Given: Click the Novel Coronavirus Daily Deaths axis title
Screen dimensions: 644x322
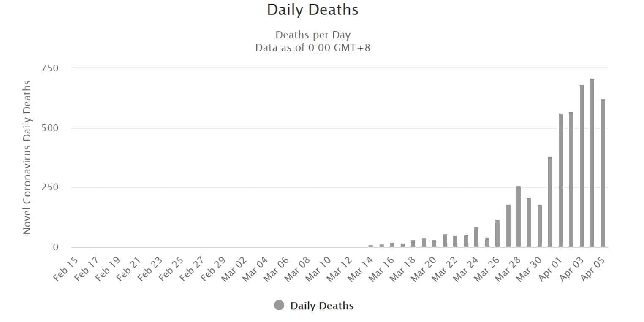Looking at the screenshot, I should (27, 157).
